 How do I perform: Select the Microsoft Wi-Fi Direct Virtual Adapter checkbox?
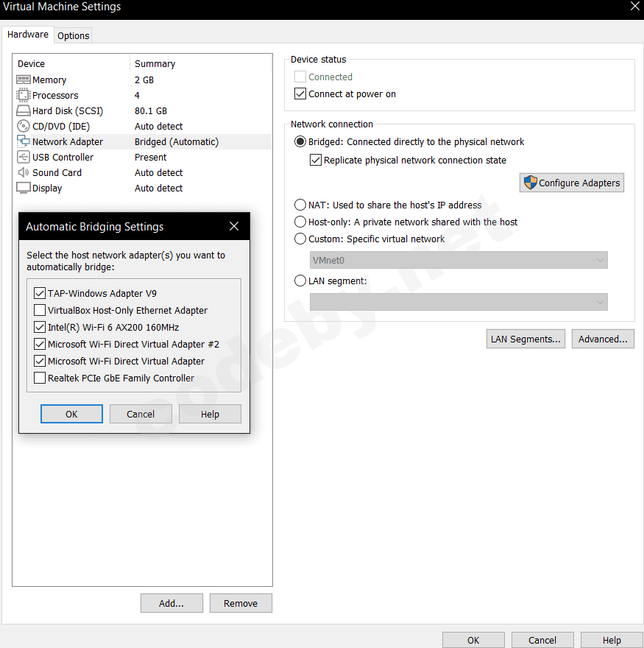(x=40, y=362)
